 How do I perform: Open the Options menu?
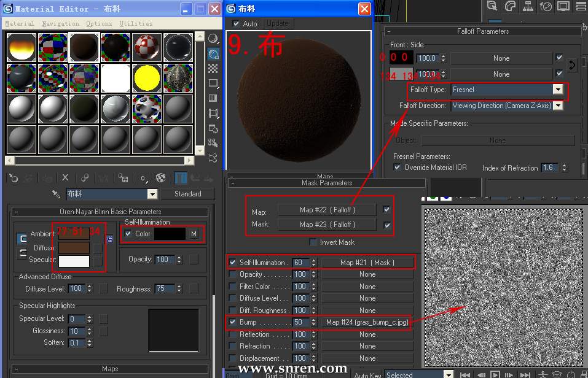click(99, 23)
